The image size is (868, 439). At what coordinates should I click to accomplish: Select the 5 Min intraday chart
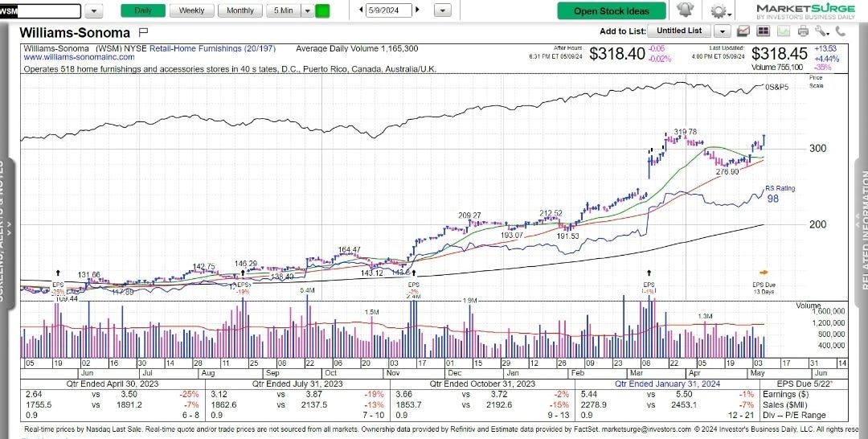(284, 10)
